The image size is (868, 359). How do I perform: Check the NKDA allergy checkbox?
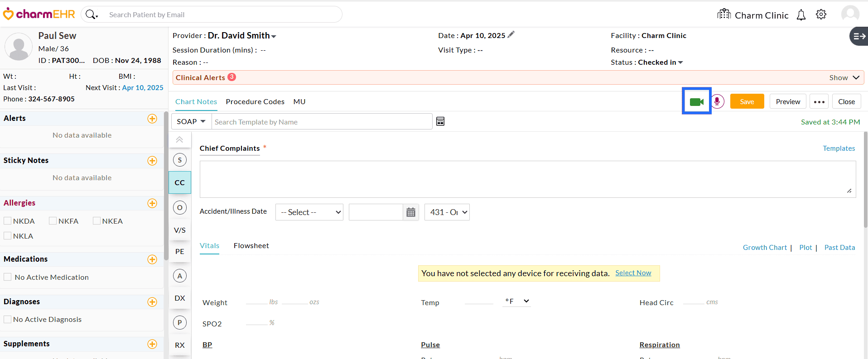(x=8, y=221)
